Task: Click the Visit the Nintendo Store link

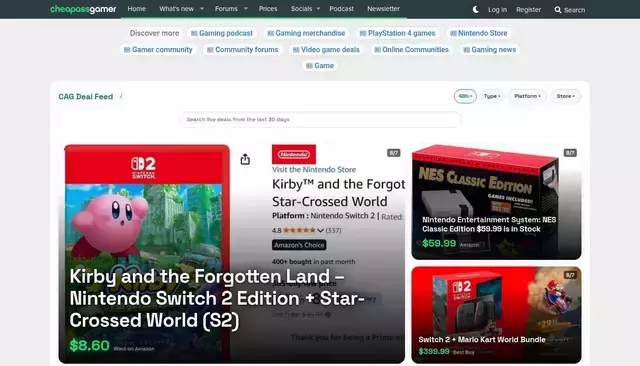Action: (314, 169)
